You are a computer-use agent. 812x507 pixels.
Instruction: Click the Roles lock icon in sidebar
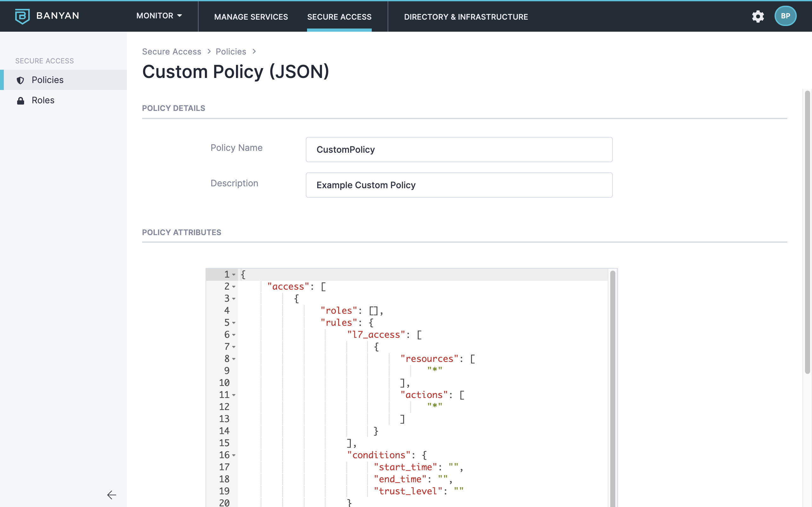pyautogui.click(x=21, y=100)
